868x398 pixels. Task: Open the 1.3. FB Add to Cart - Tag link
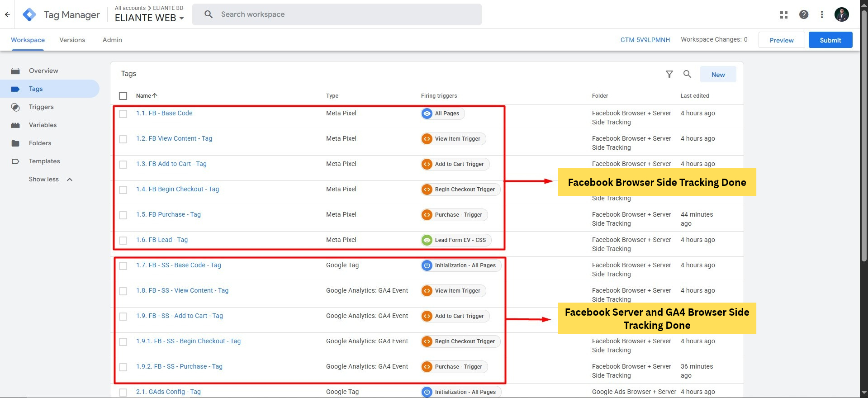pos(171,164)
